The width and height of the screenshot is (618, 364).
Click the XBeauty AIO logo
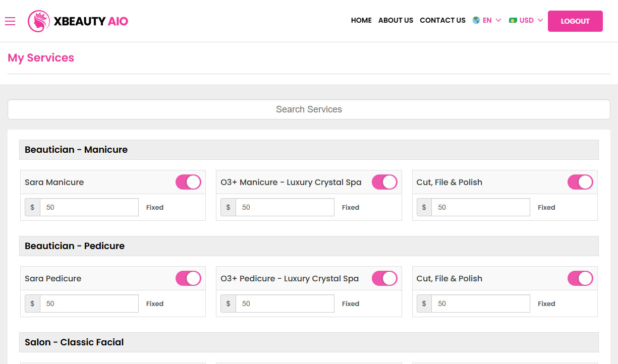78,21
